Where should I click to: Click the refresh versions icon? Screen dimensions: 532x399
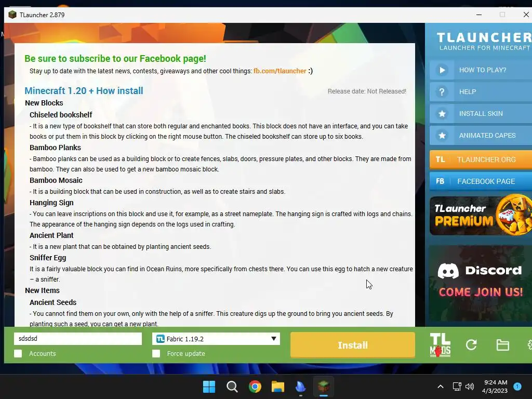471,345
